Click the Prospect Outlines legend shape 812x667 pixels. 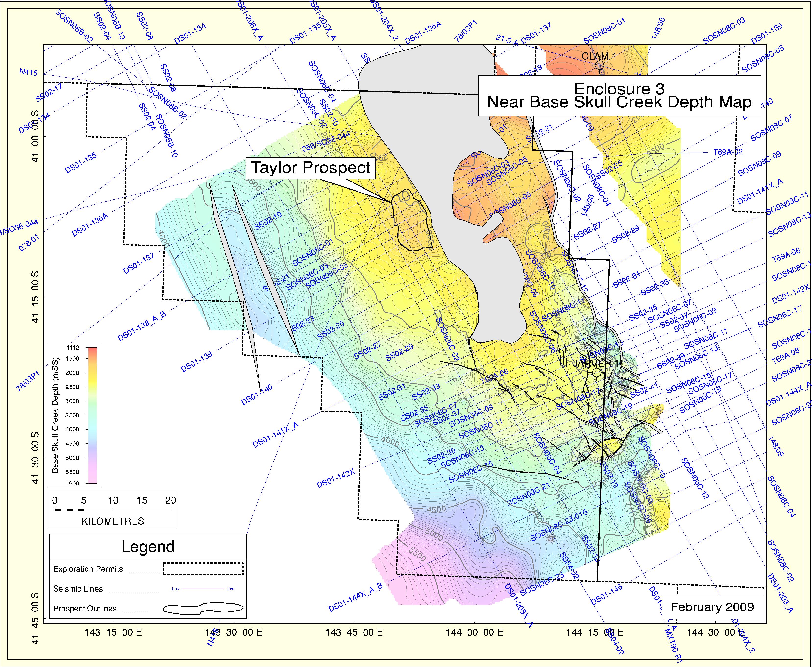tap(203, 608)
